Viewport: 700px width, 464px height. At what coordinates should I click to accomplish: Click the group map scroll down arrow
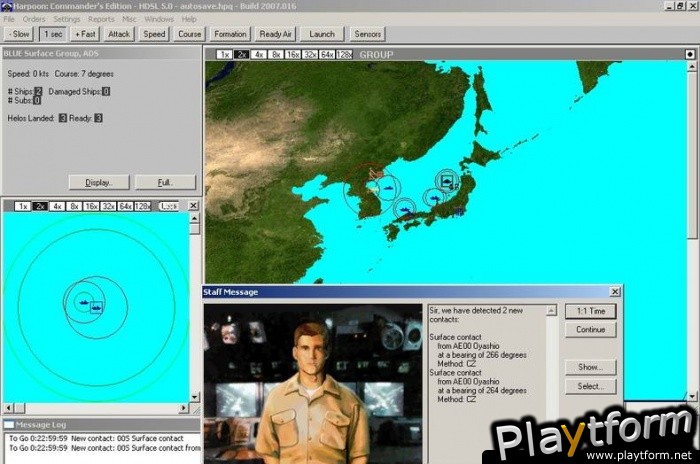[692, 396]
